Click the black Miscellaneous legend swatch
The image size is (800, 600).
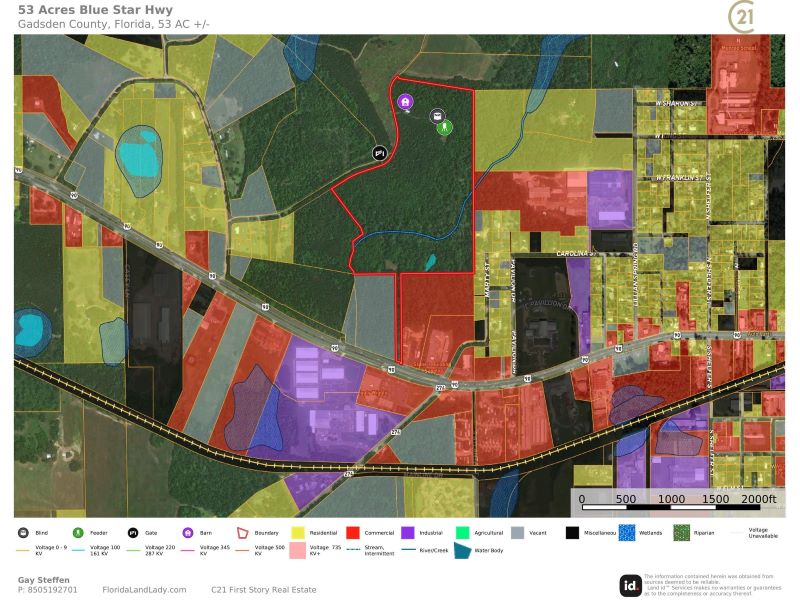pos(572,533)
